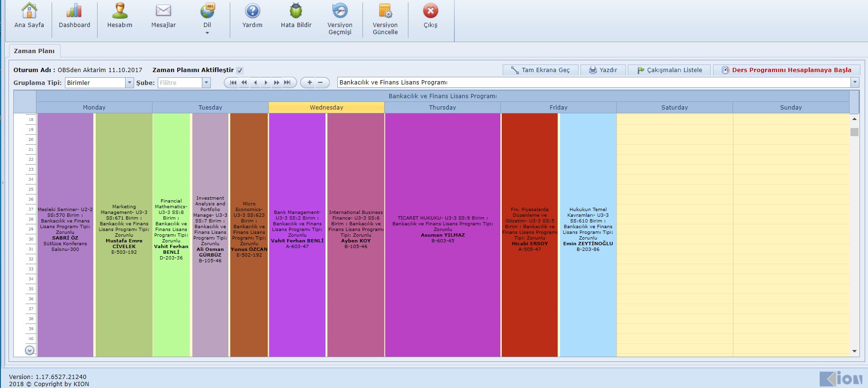This screenshot has width=868, height=388.
Task: Click the Bankacılık ve Finans group header
Action: pyautogui.click(x=443, y=96)
